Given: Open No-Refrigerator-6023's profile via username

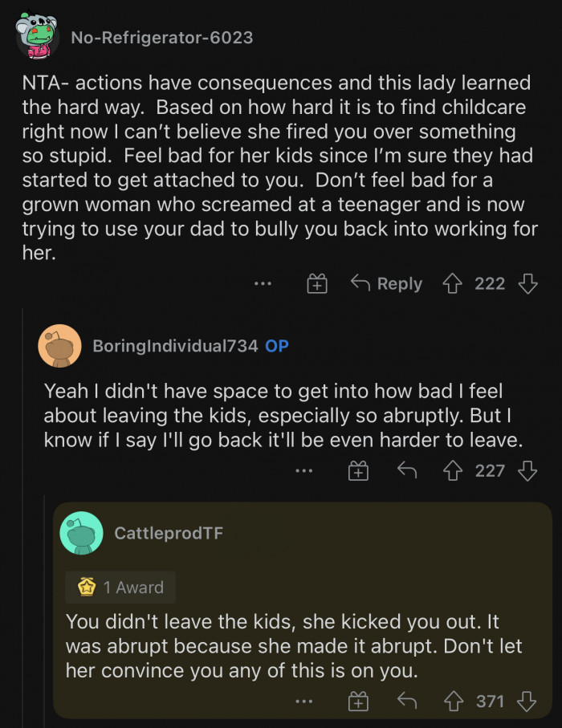Looking at the screenshot, I should point(162,37).
